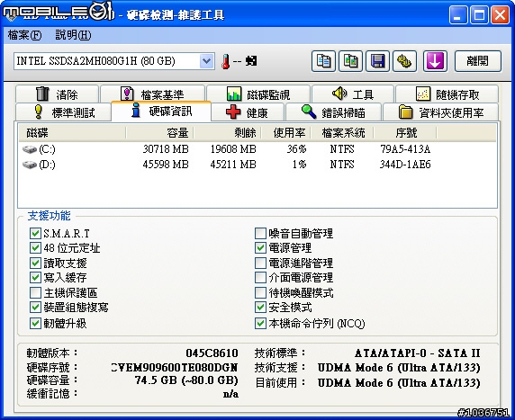515x420 pixels.
Task: Toggle the 48 位元定址 checkbox
Action: click(x=35, y=247)
